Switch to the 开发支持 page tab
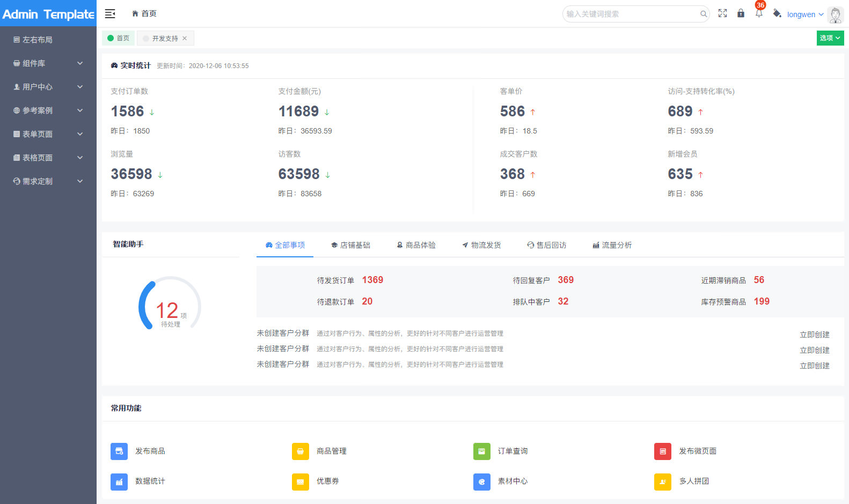This screenshot has width=849, height=504. tap(165, 38)
